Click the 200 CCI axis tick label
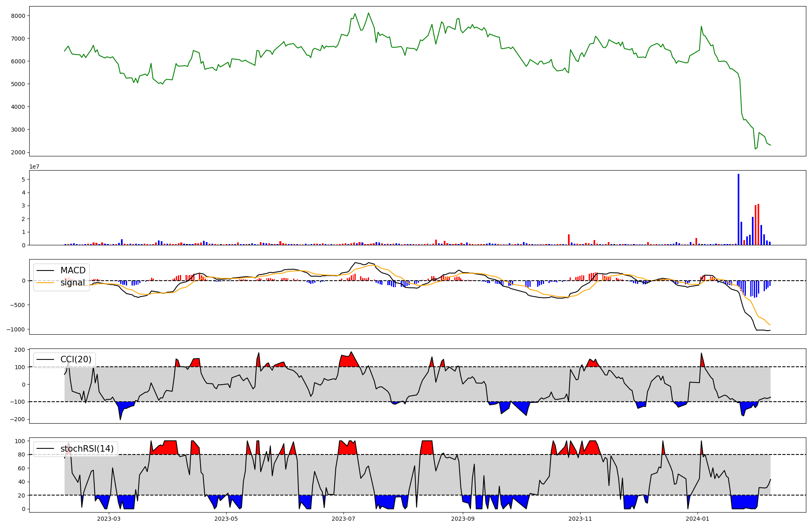 20,350
